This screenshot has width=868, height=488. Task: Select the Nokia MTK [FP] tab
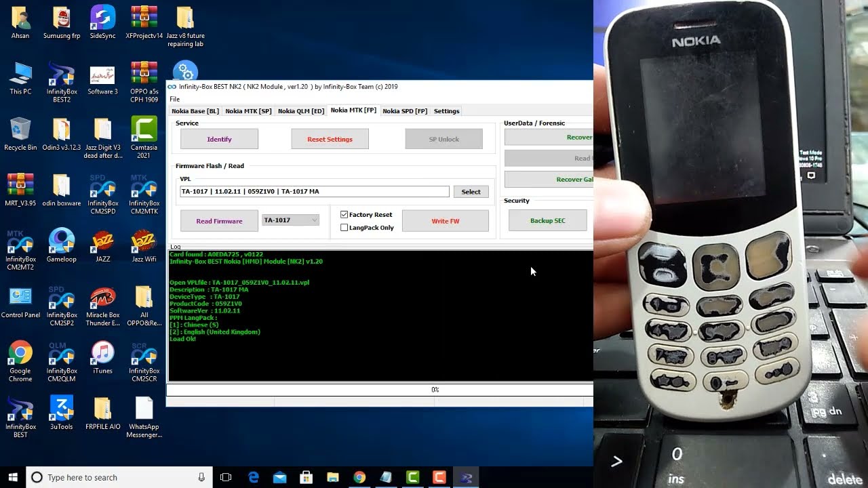pos(353,110)
